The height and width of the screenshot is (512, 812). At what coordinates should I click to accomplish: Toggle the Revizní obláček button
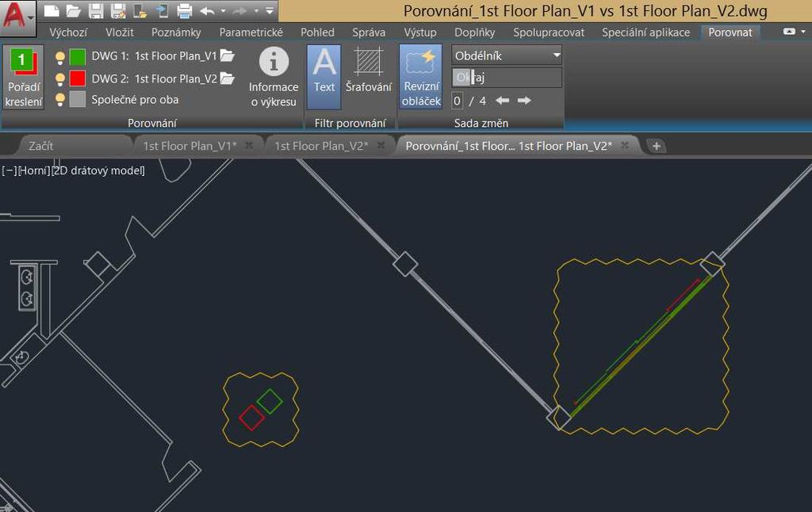(x=421, y=77)
